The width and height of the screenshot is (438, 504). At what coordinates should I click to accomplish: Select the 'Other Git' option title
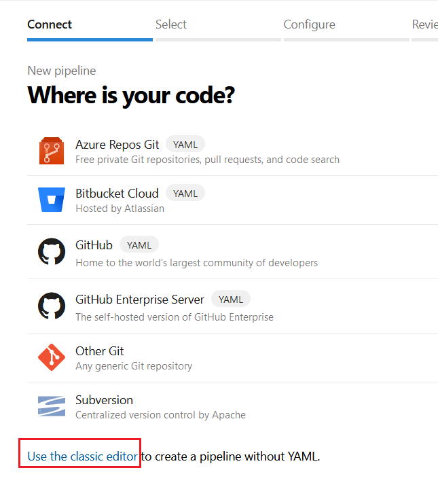point(100,351)
